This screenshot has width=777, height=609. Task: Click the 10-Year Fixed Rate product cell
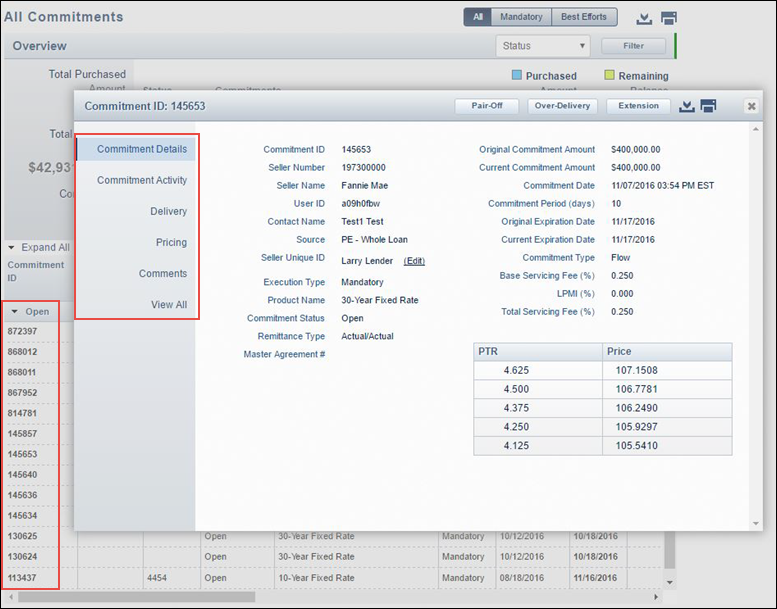356,578
